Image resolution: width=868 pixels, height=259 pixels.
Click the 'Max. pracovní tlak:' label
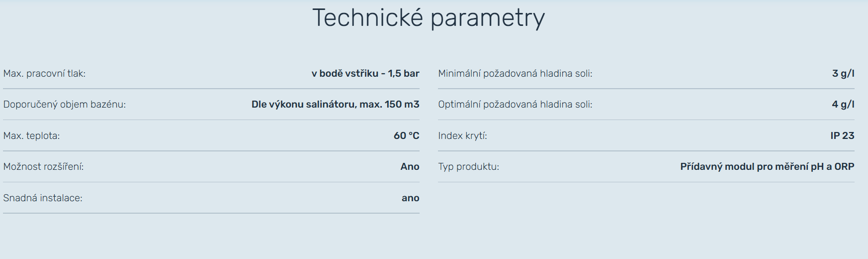pyautogui.click(x=44, y=74)
